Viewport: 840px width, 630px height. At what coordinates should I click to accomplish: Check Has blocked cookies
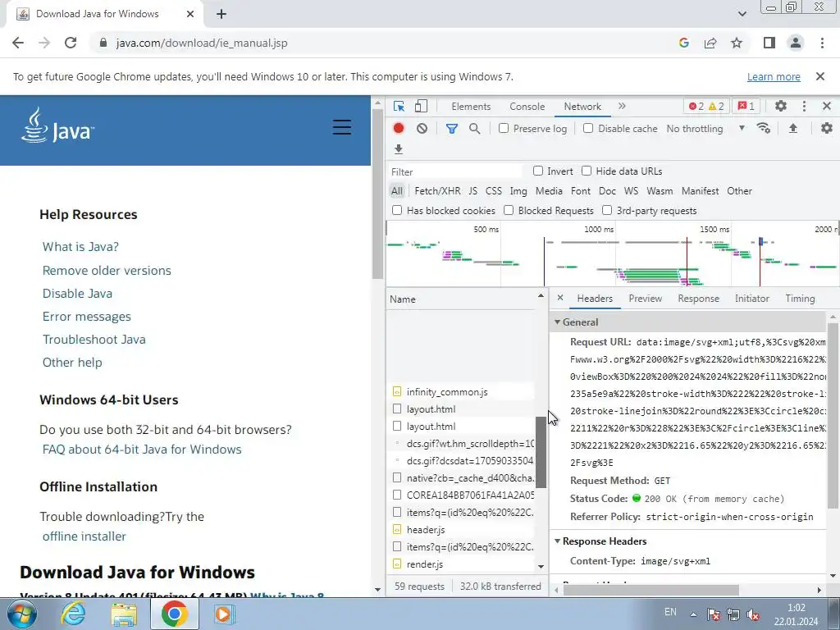pos(397,211)
